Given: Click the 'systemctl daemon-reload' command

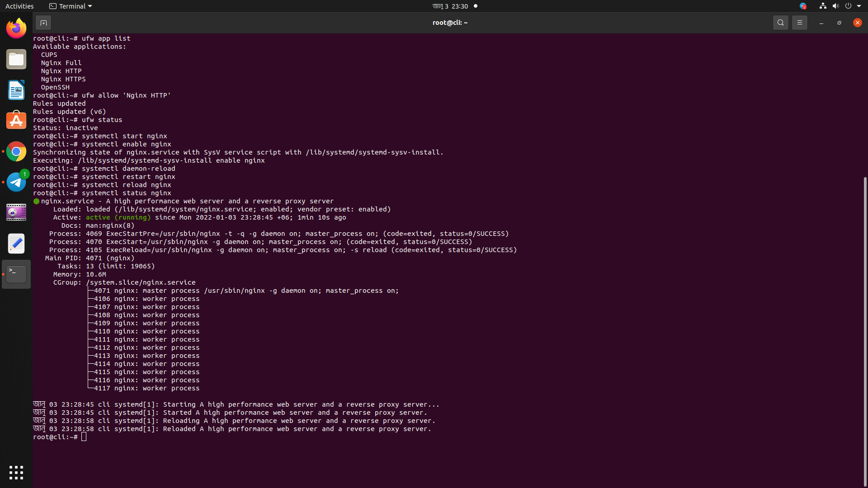Looking at the screenshot, I should pos(129,169).
